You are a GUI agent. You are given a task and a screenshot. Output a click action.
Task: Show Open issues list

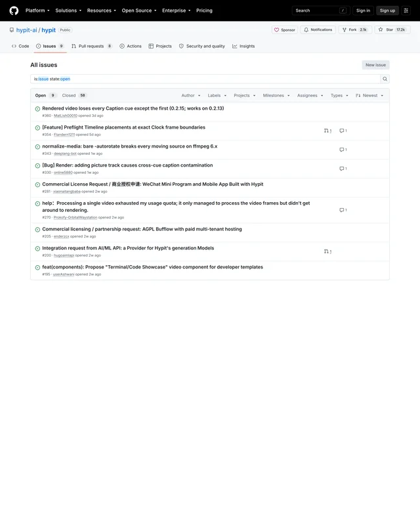click(45, 95)
